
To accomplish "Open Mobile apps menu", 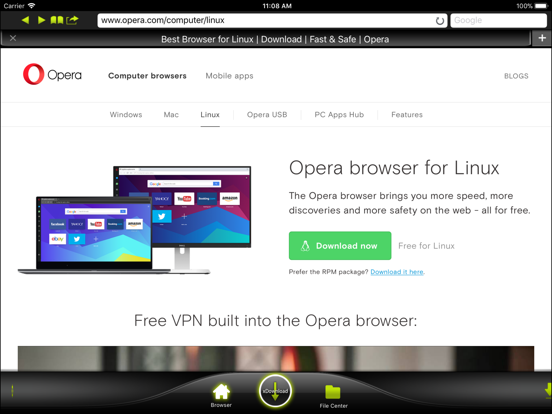I will click(229, 76).
